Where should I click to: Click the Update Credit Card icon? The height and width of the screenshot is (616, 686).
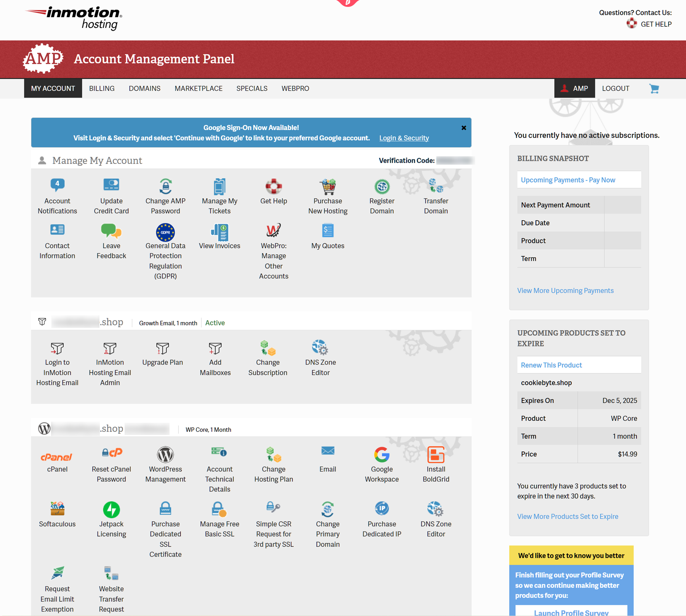(111, 186)
